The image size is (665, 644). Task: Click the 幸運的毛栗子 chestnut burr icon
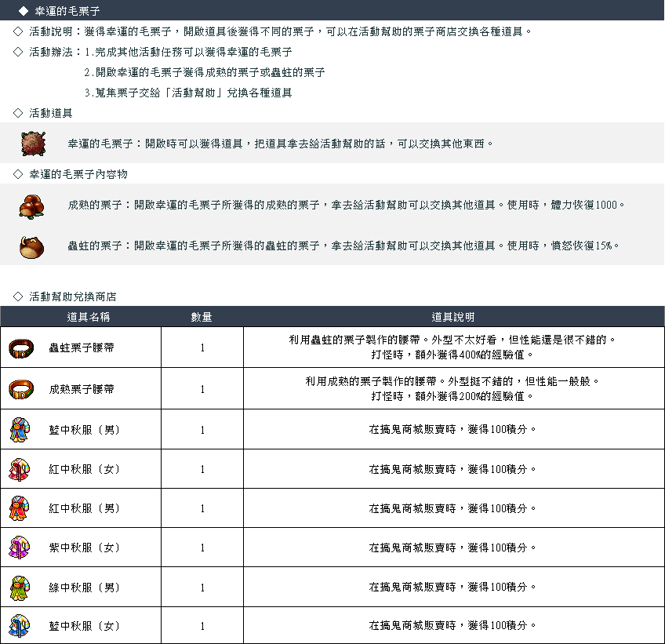(33, 144)
